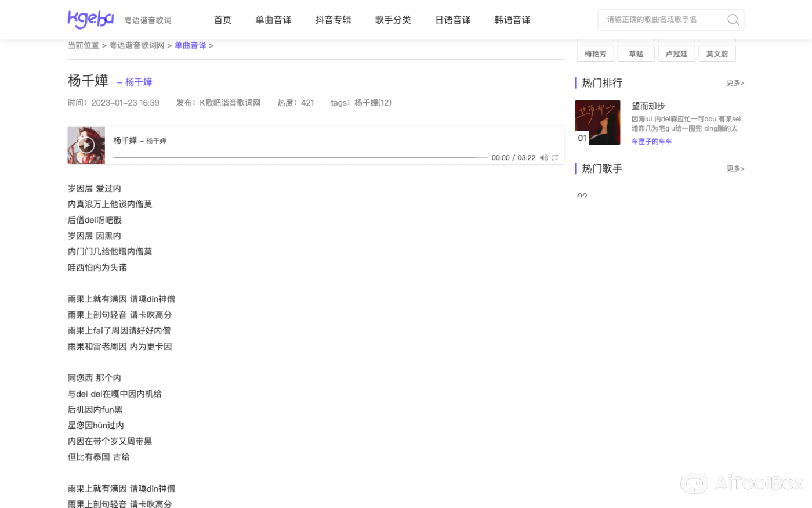The width and height of the screenshot is (812, 508).
Task: Toggle the player loop icon
Action: pos(555,158)
